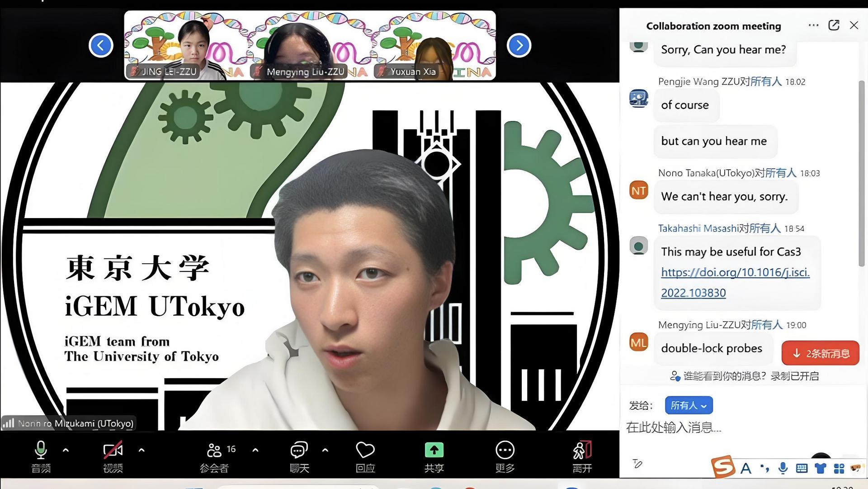Open the chat icon in toolbar
Viewport: 868px width, 489px height.
click(x=299, y=450)
